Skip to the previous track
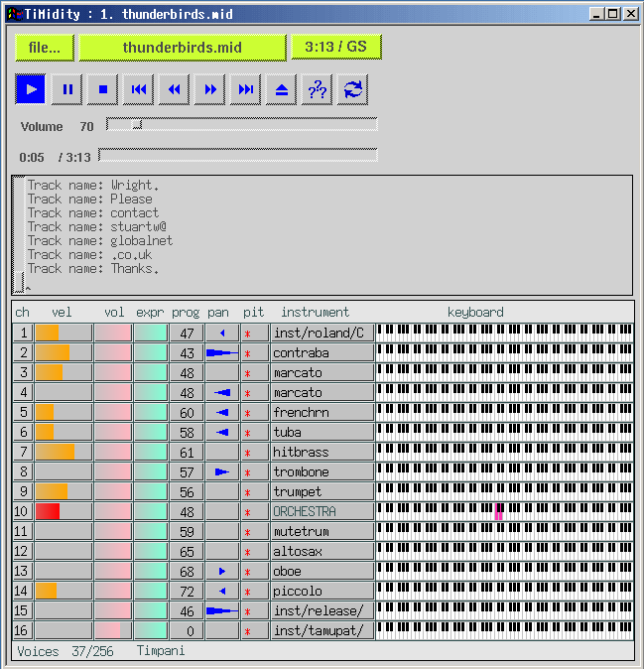Image resolution: width=644 pixels, height=669 pixels. (138, 89)
